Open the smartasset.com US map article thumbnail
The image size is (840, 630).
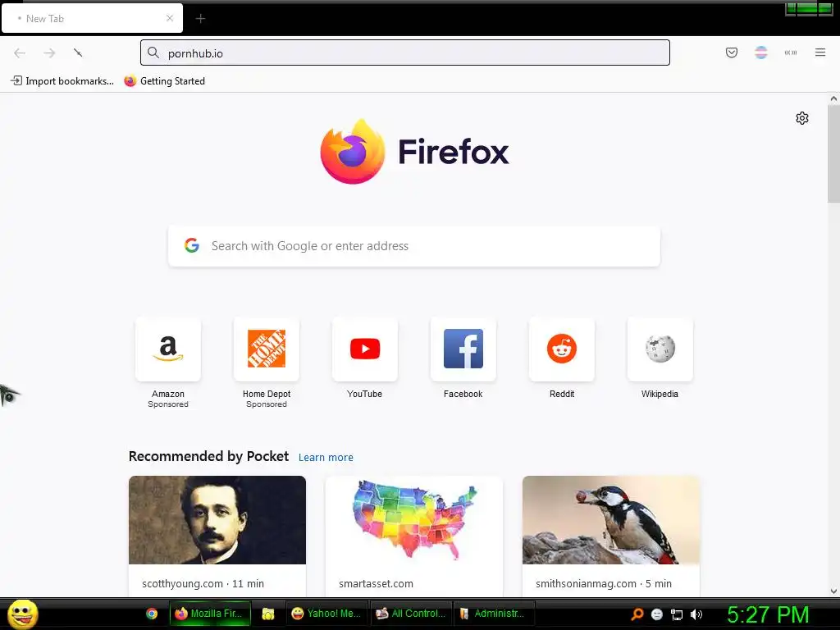click(414, 519)
